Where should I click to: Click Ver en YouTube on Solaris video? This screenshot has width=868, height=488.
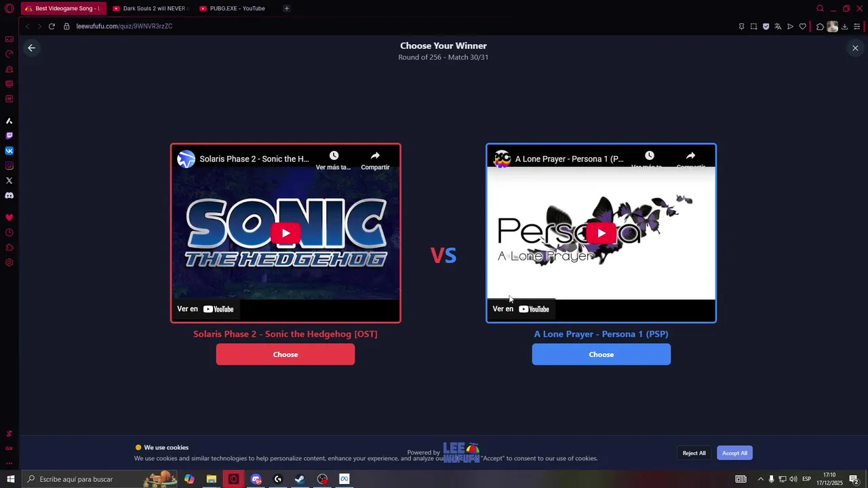pos(205,309)
